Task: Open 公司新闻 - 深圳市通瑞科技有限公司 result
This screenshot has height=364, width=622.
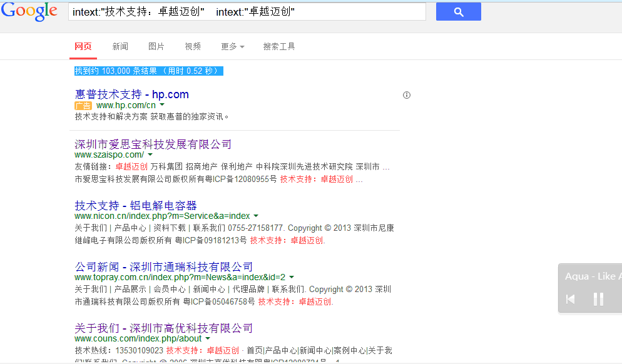Action: 163,267
